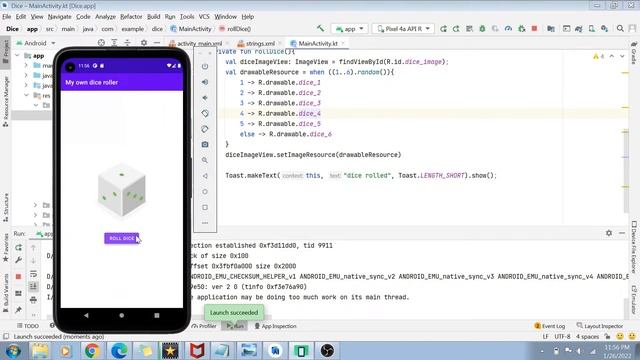Click the Project panel settings gear

point(144,42)
